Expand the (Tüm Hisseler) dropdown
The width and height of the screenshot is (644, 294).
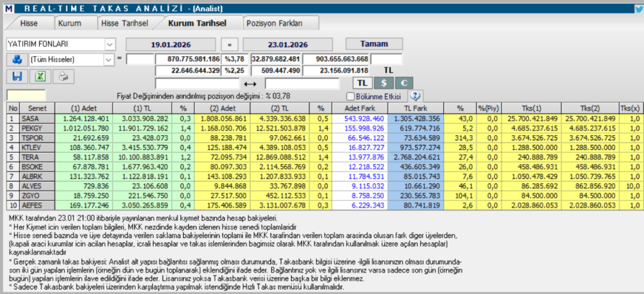pos(108,60)
